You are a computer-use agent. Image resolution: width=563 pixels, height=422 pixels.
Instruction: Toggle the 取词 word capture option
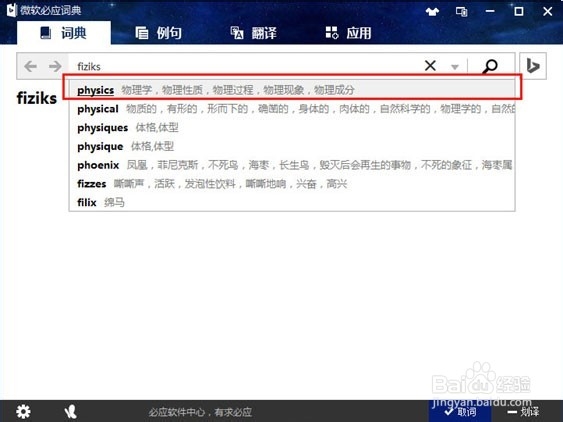tap(460, 411)
